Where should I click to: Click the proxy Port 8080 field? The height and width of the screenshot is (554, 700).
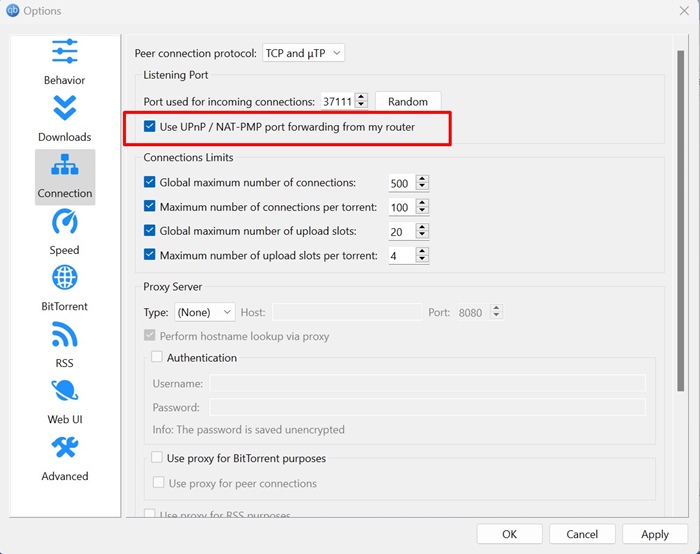click(x=474, y=312)
